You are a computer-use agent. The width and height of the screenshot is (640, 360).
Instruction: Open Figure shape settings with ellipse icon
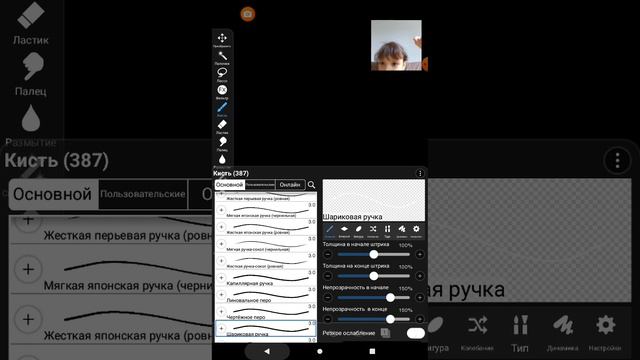pos(358,231)
